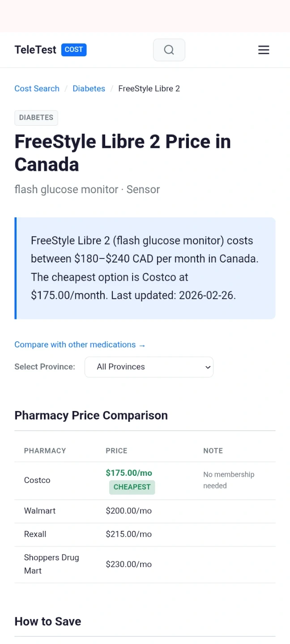The width and height of the screenshot is (290, 644).
Task: Select the Shoppers Drug Mart row
Action: click(x=51, y=564)
